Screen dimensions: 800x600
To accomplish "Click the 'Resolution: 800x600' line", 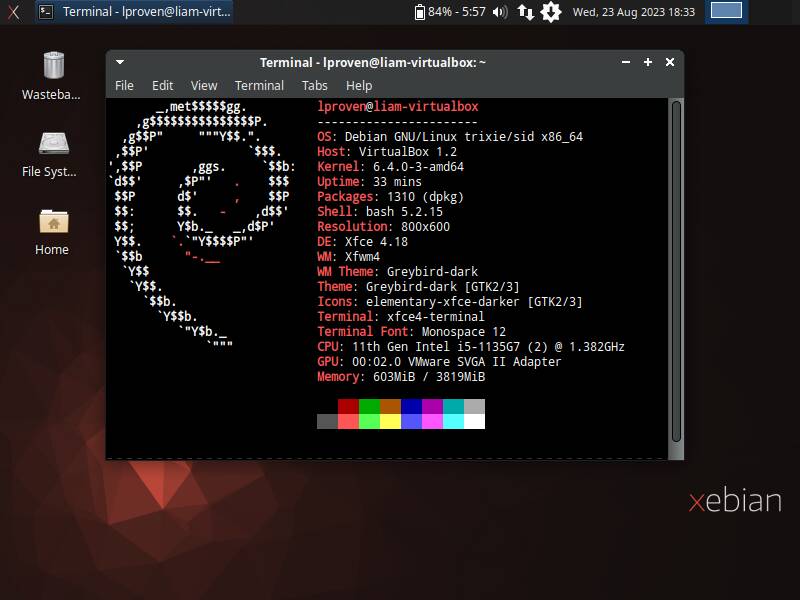I will [x=384, y=227].
